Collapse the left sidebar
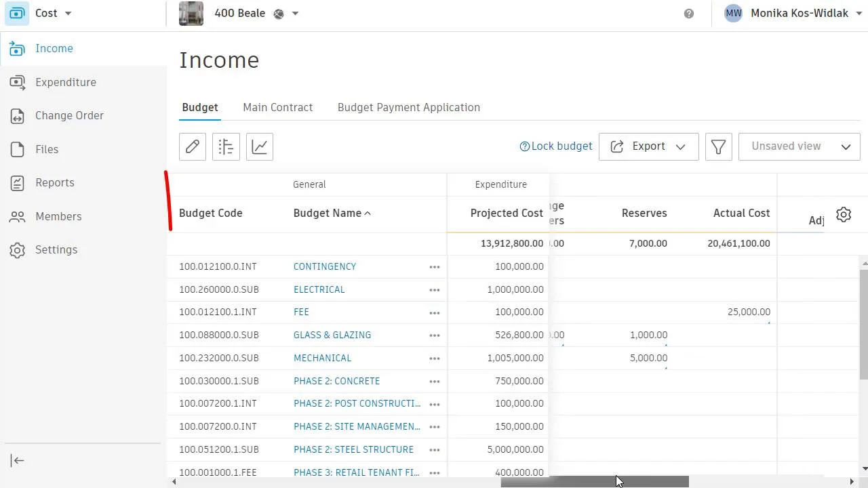Image resolution: width=868 pixels, height=488 pixels. click(18, 461)
